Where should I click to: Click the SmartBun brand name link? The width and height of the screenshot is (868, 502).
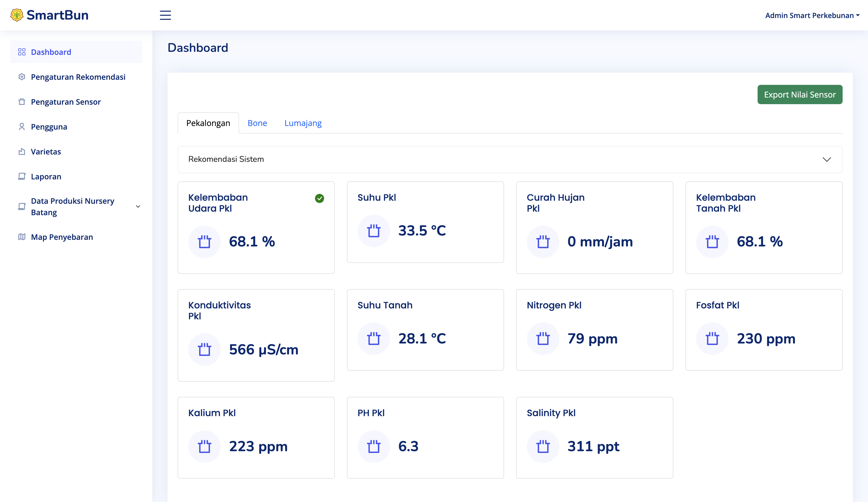[x=58, y=15]
